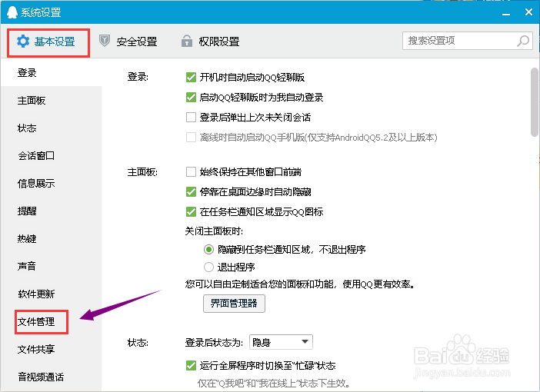Image resolution: width=540 pixels, height=392 pixels.
Task: Select 主面板 in the sidebar
Action: click(51, 101)
